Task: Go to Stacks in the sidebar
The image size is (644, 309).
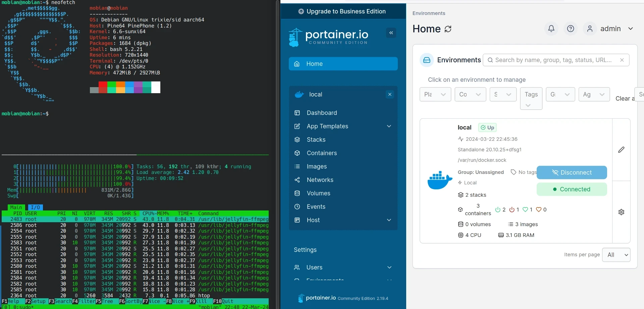Action: (x=316, y=140)
